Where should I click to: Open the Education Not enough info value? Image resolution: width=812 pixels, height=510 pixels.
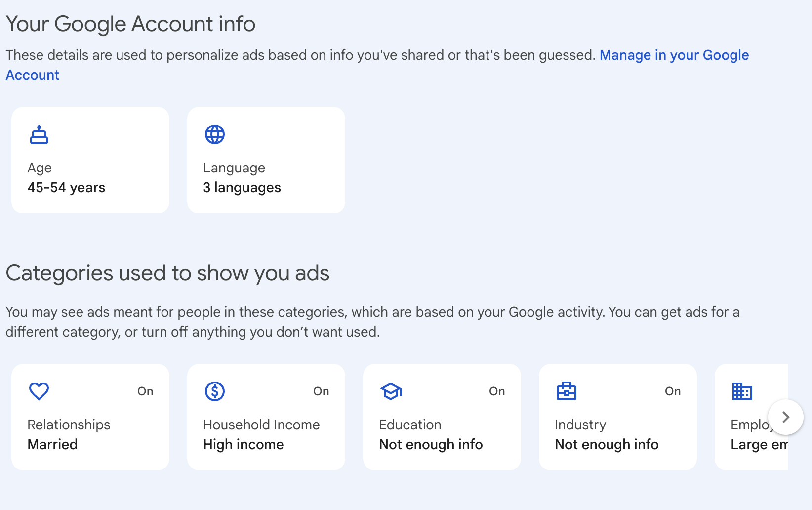431,445
